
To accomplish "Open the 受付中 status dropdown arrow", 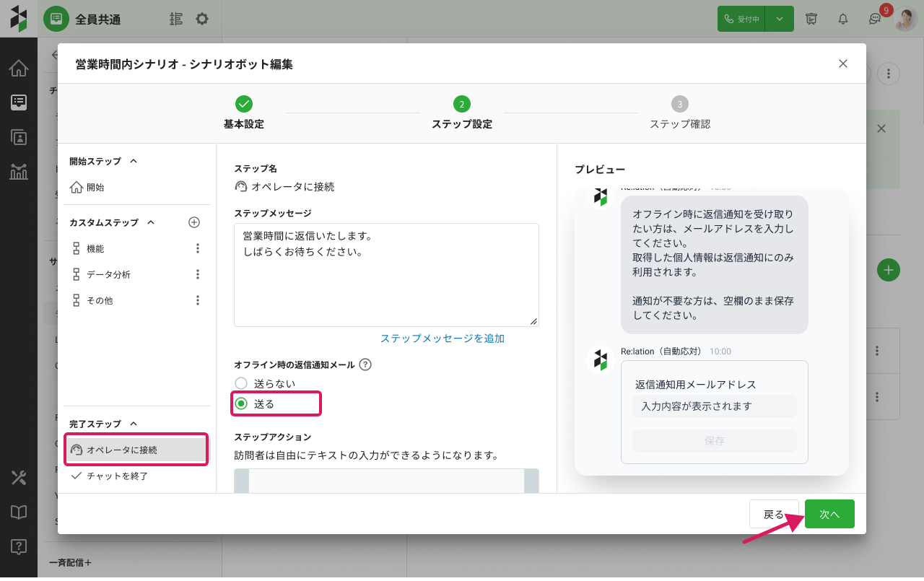I will tap(780, 19).
